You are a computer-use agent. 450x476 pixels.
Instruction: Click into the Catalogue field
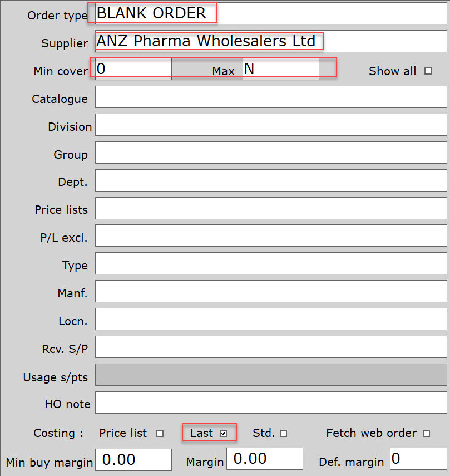click(x=271, y=97)
